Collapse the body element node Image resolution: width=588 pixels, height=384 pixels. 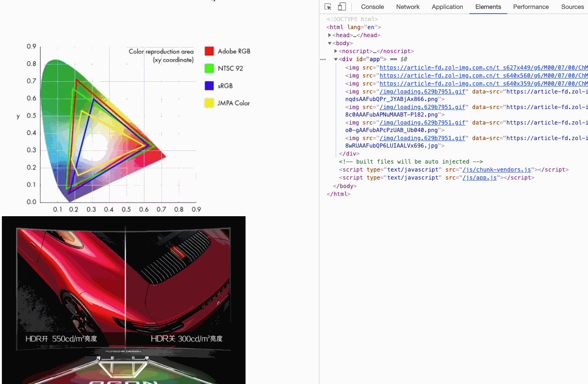[330, 43]
